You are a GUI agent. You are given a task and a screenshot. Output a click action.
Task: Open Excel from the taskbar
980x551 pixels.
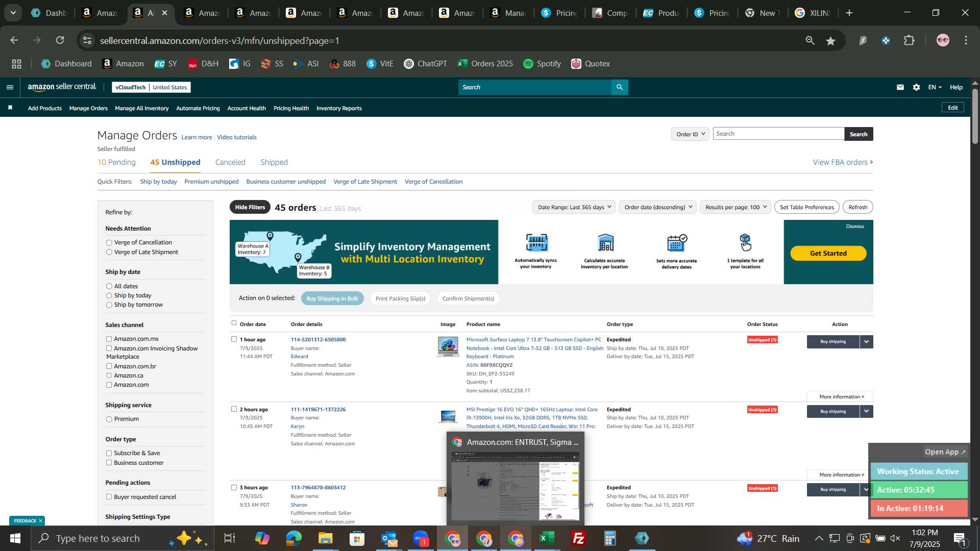547,539
